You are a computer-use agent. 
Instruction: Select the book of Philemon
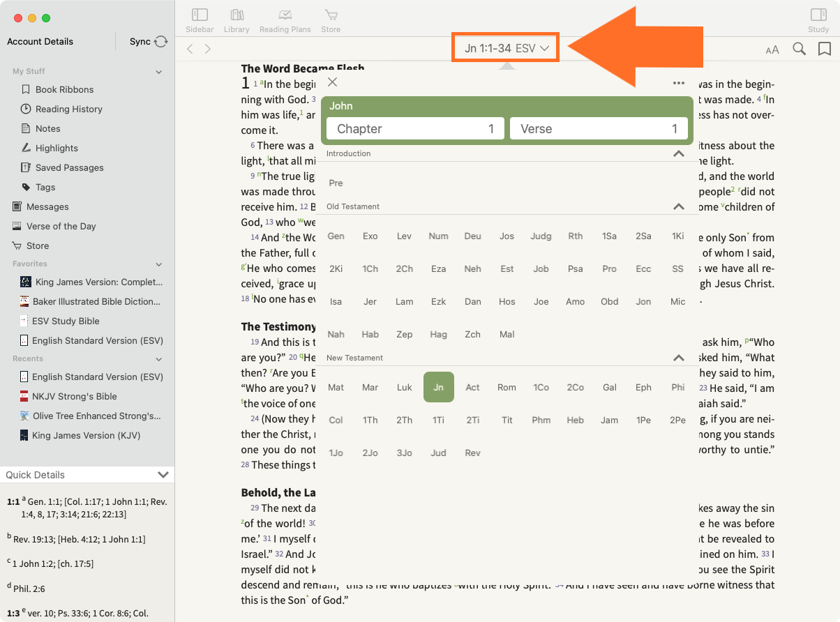click(x=541, y=420)
